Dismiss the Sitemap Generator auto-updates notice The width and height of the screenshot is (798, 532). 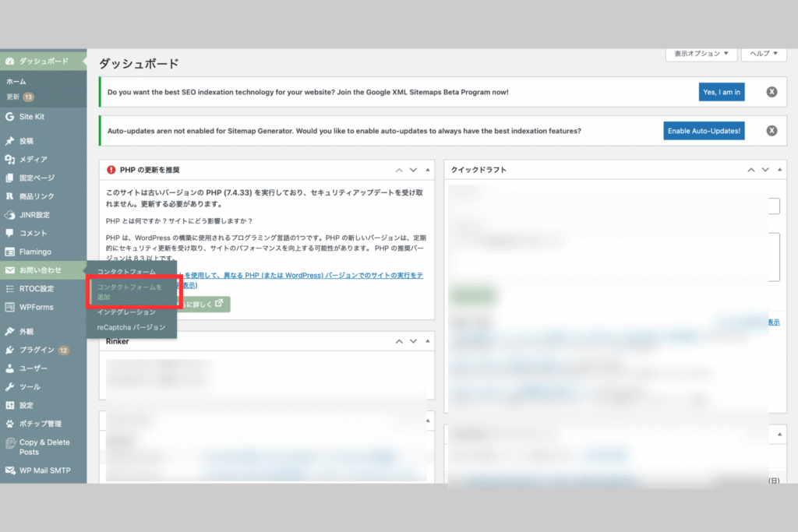[772, 131]
